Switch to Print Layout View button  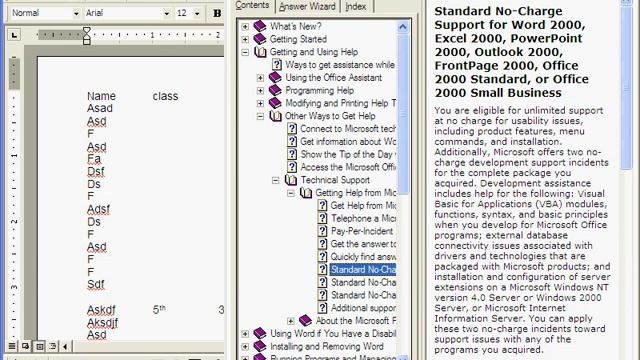[x=39, y=347]
